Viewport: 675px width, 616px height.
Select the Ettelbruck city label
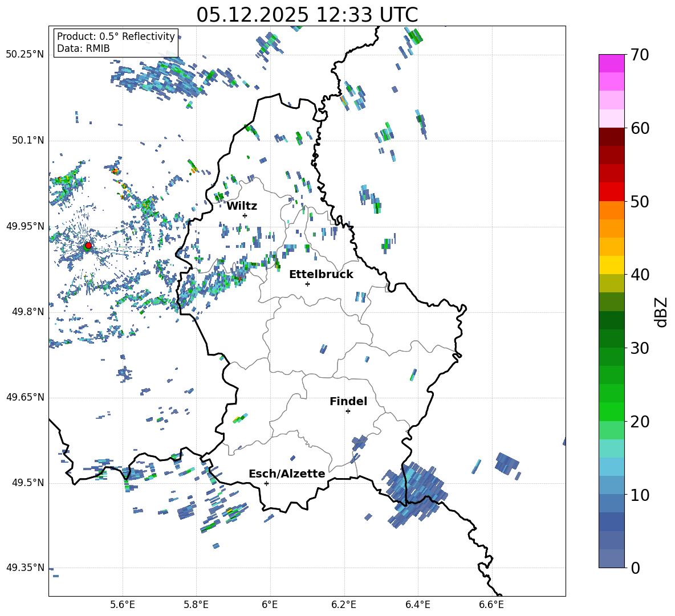pos(321,275)
